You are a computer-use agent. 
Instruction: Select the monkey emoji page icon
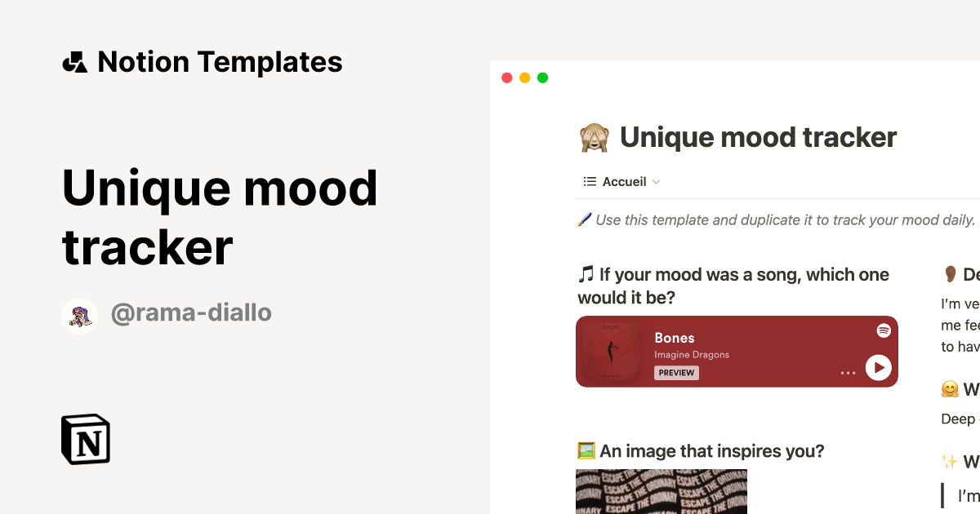click(x=594, y=137)
